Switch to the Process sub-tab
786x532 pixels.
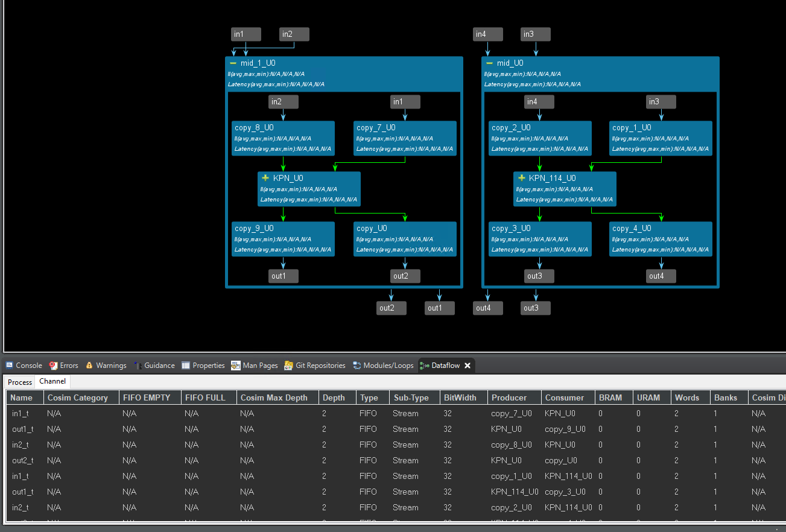(x=20, y=382)
